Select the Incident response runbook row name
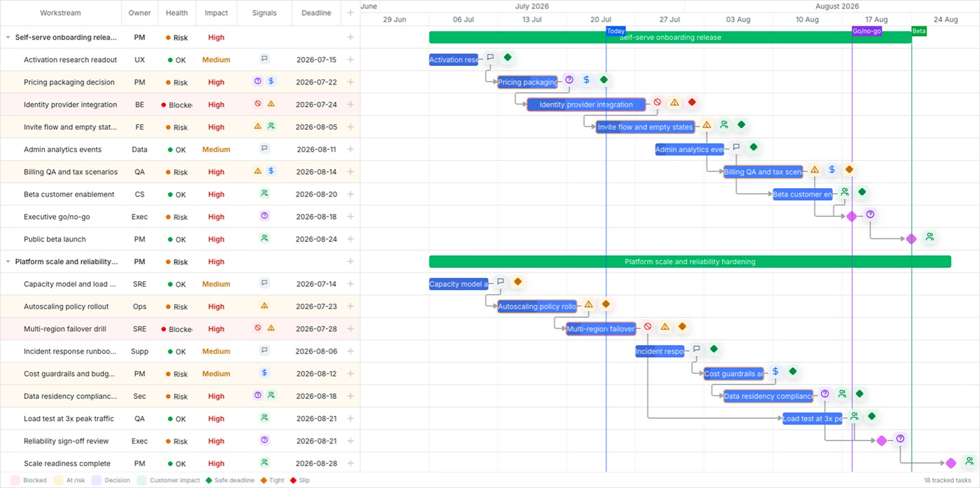The width and height of the screenshot is (980, 488). [x=70, y=351]
